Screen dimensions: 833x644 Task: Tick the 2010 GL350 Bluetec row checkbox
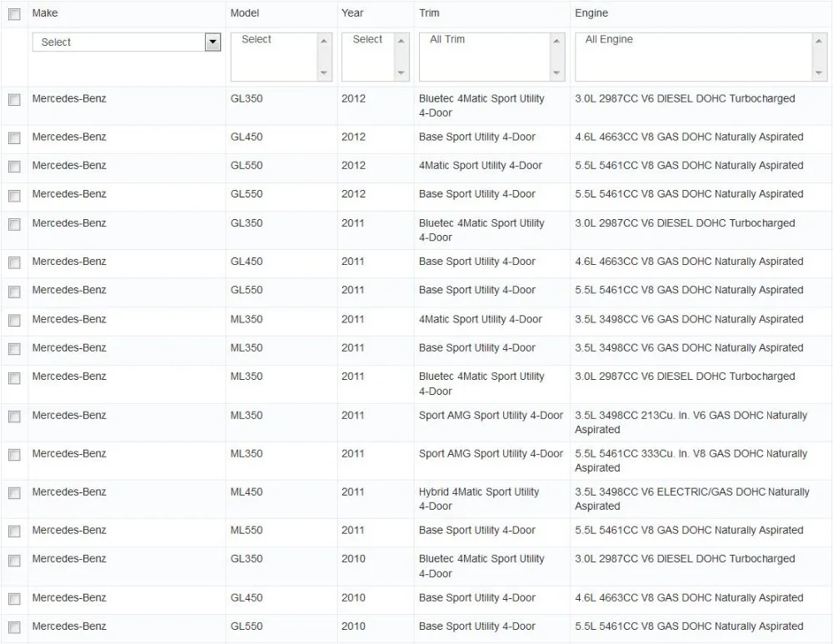(x=14, y=561)
